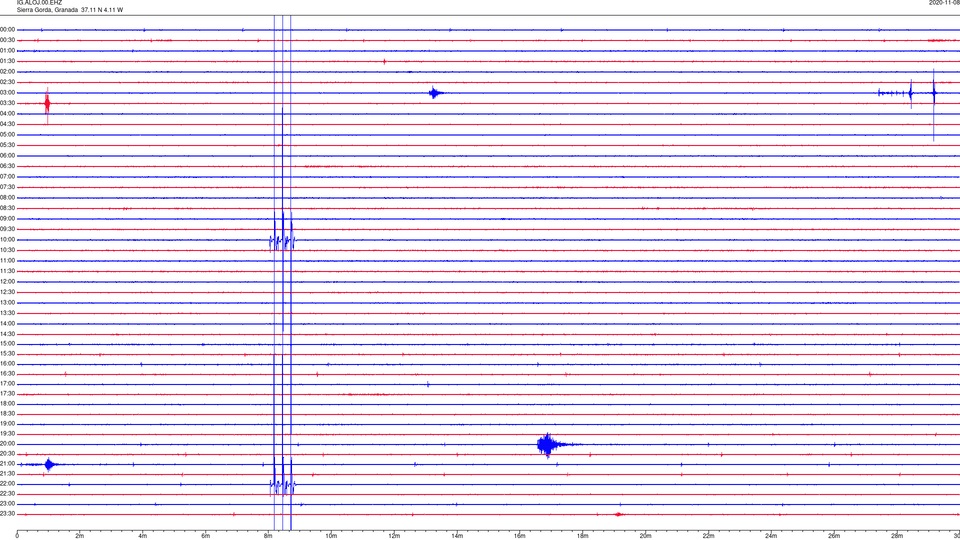
Task: Click the 26m tick on the minute axis
Action: pos(834,536)
